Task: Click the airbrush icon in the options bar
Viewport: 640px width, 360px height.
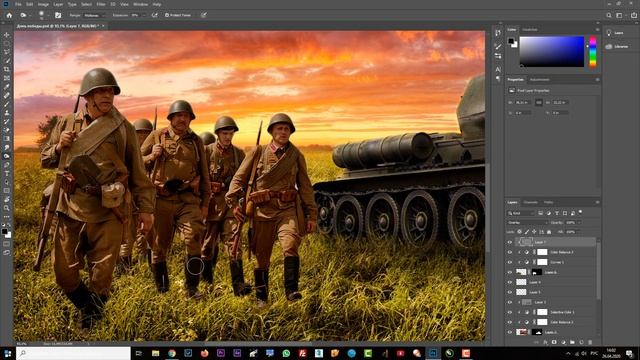Action: 154,15
